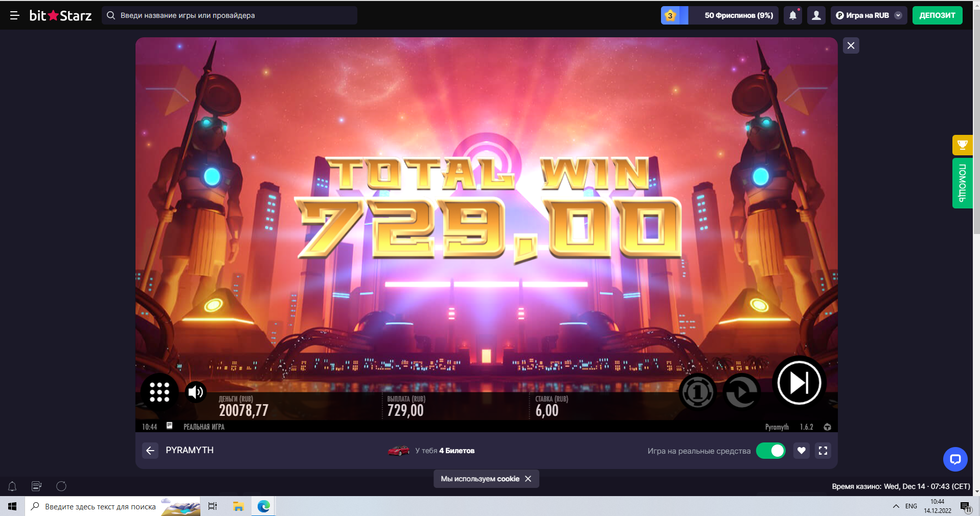
Task: Click the СТАВКА value 6,00
Action: pos(547,410)
